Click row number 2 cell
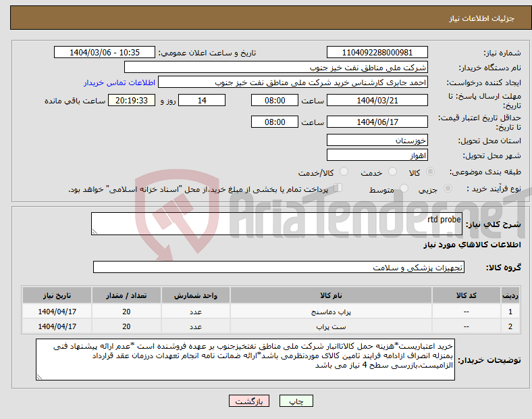 (510, 326)
